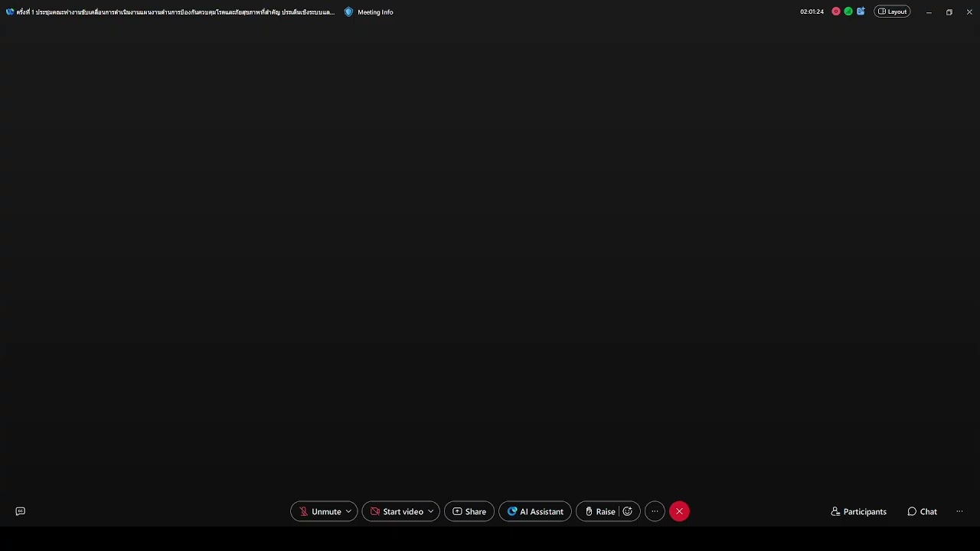This screenshot has width=980, height=551.
Task: Restore down the meeting window
Action: (949, 12)
